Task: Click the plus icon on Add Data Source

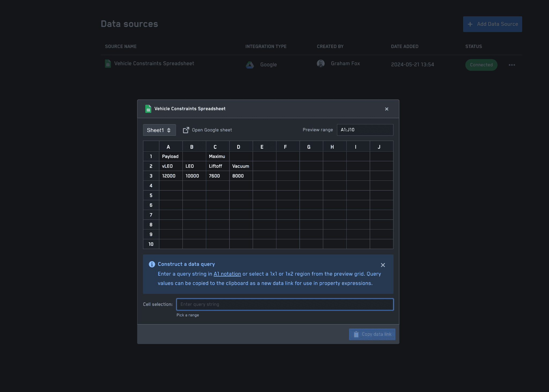Action: coord(470,24)
